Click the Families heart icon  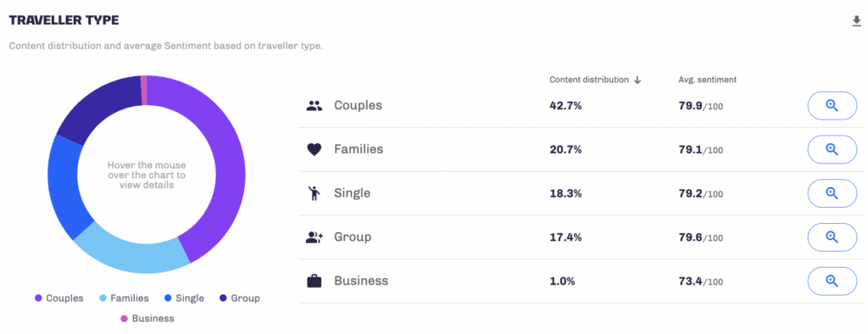point(314,149)
